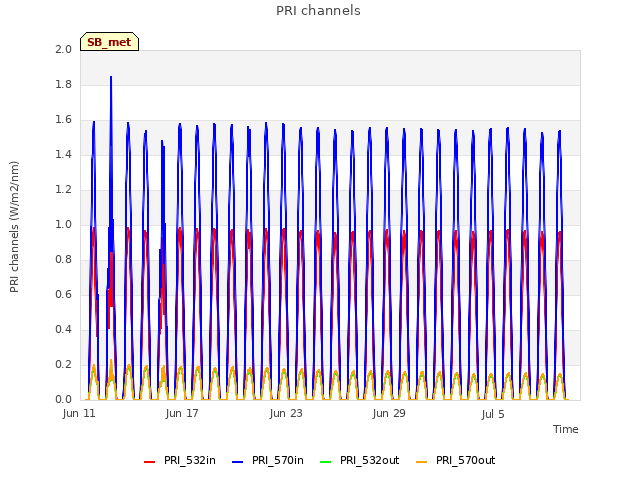Image resolution: width=640 pixels, height=480 pixels.
Task: Click the 0.0 y-axis tick label
Action: click(x=63, y=399)
